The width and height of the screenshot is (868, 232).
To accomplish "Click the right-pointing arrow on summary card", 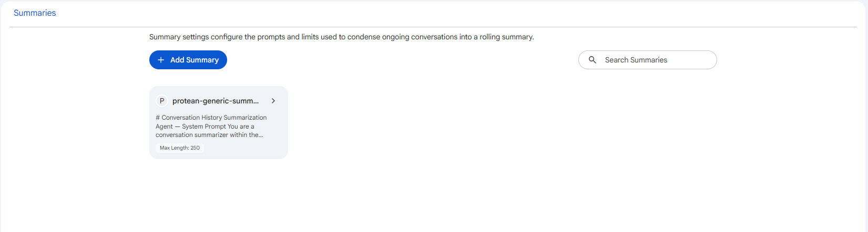I will point(273,101).
